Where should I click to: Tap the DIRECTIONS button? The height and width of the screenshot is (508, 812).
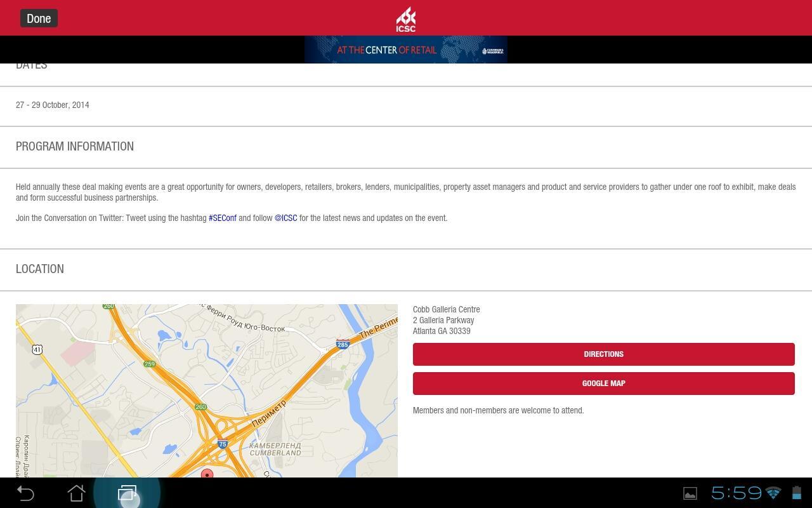pos(603,354)
